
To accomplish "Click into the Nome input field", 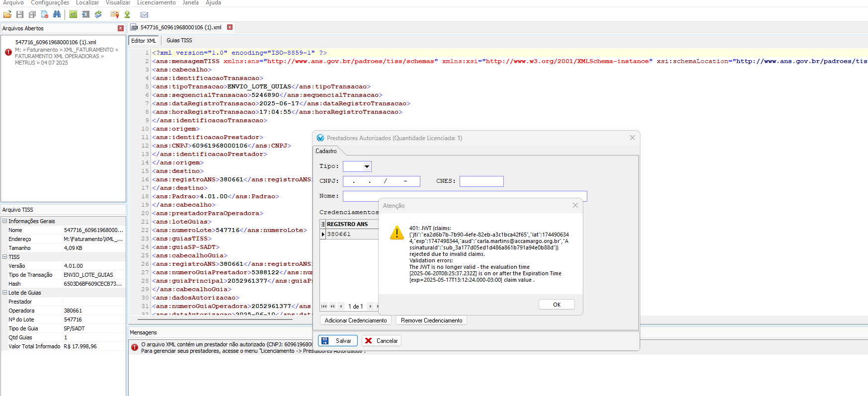I will pos(465,196).
